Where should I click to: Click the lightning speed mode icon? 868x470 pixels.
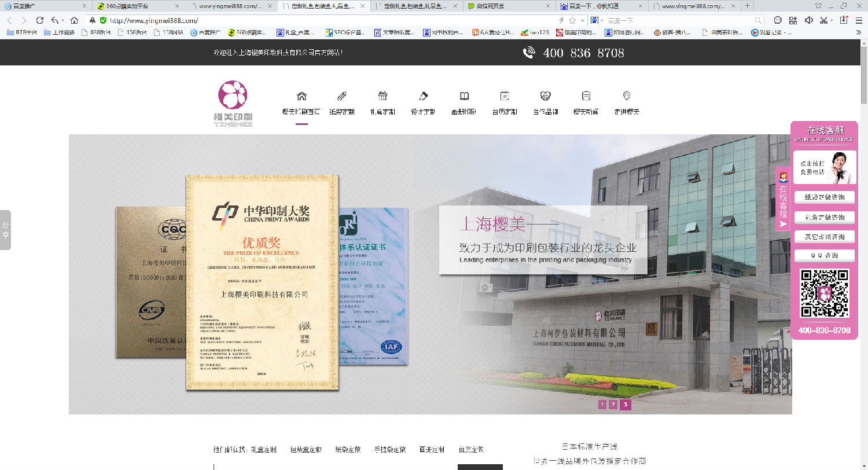[x=561, y=20]
